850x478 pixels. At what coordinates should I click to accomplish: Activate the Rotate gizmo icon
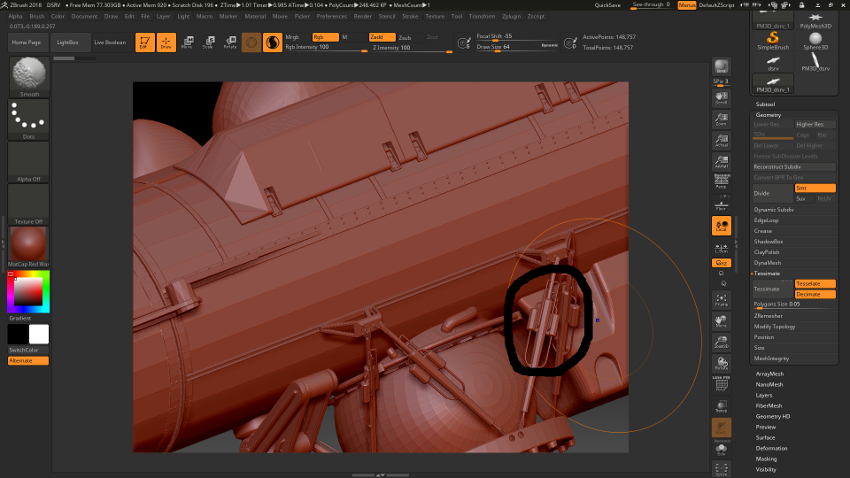tap(230, 42)
